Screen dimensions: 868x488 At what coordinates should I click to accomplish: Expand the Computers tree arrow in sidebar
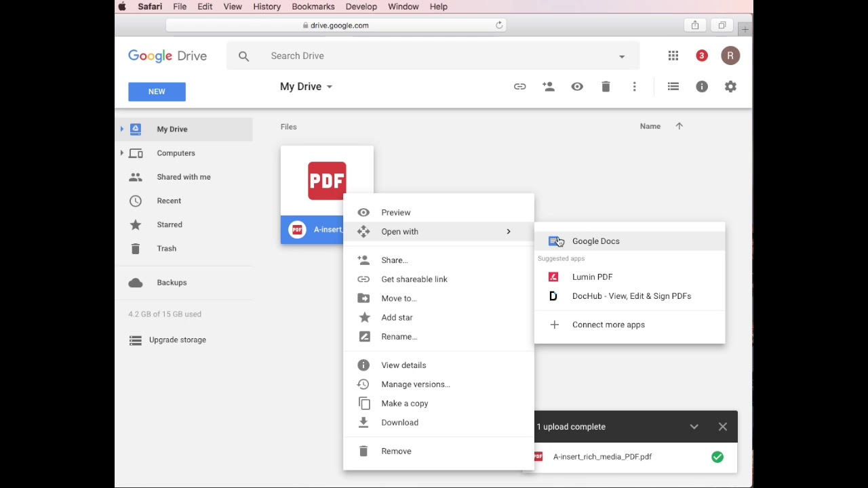[x=122, y=153]
